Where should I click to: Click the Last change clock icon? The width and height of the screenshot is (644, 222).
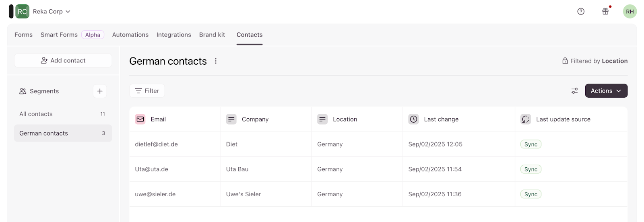pyautogui.click(x=413, y=119)
